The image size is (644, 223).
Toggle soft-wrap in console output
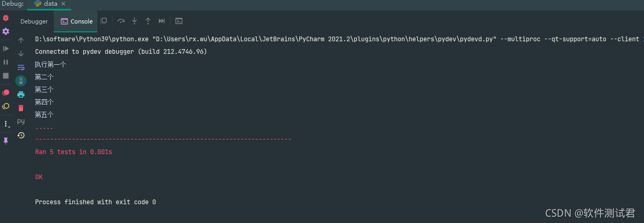(21, 67)
